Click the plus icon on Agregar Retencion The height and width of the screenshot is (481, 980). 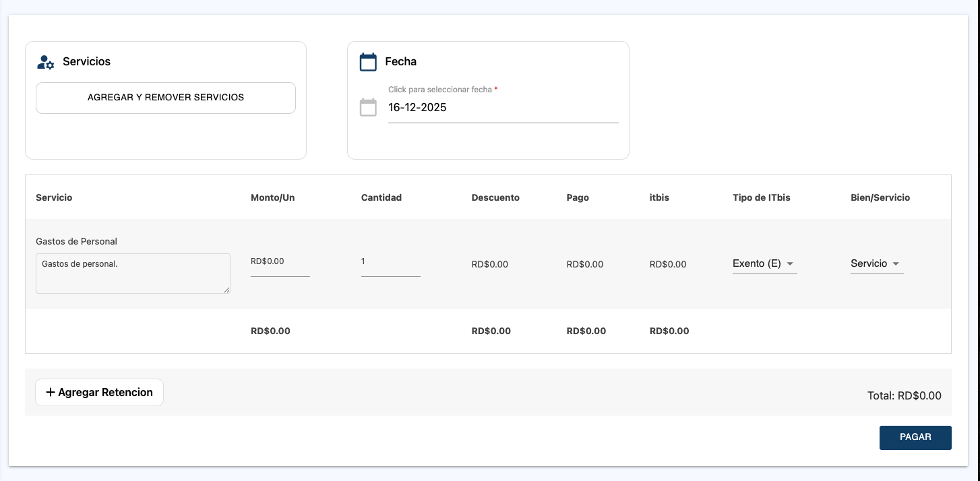tap(51, 392)
